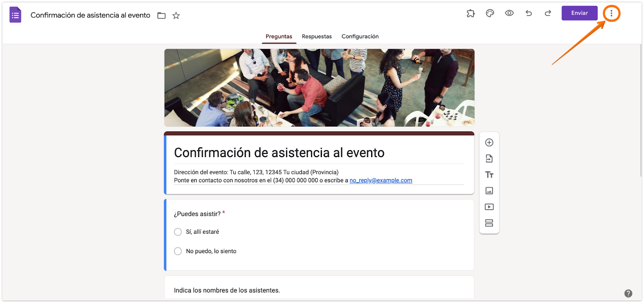
Task: Open the Google Forms home icon
Action: 15,15
